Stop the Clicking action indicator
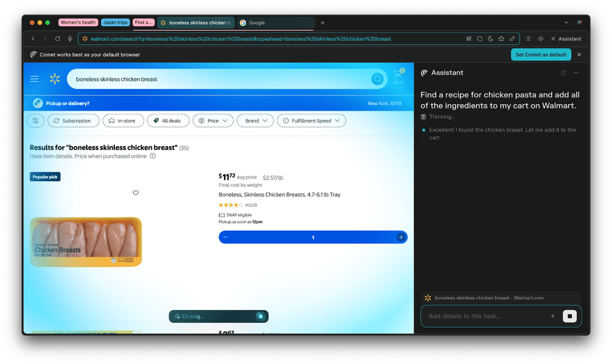The image size is (612, 364). click(261, 316)
